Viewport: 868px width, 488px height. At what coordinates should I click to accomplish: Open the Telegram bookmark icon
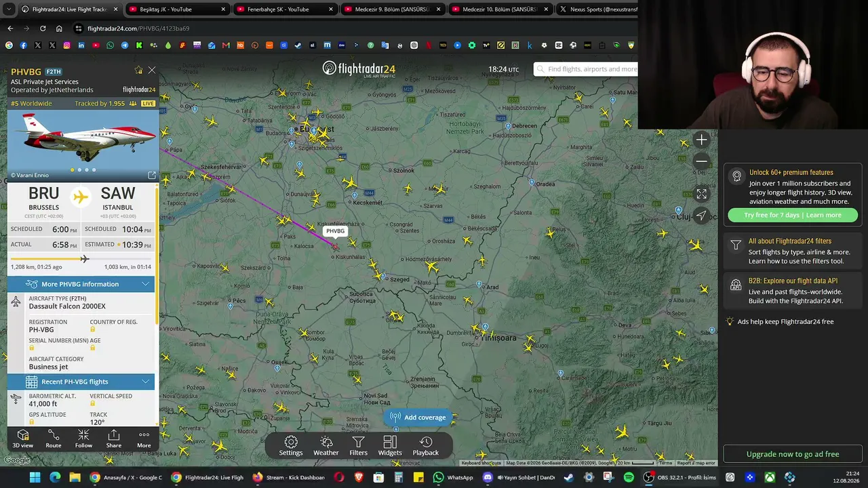tap(125, 45)
